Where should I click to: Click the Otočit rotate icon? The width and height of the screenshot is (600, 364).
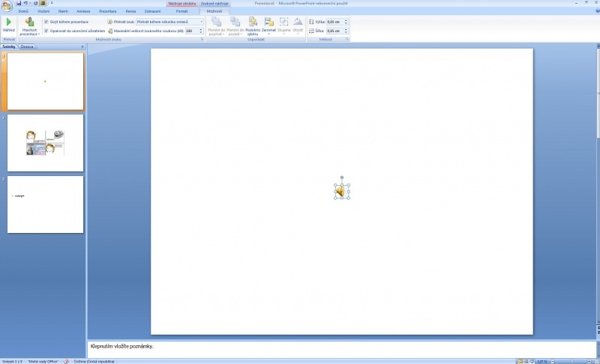pyautogui.click(x=298, y=24)
